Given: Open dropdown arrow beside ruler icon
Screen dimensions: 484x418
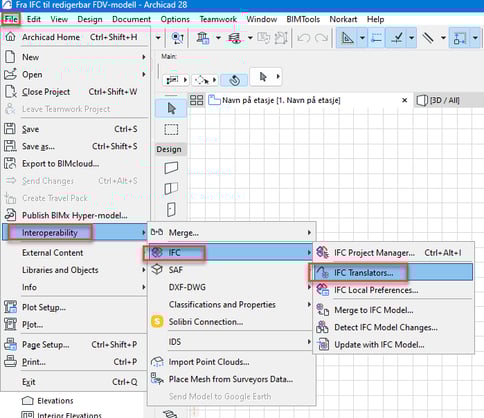Looking at the screenshot, I should [x=443, y=38].
